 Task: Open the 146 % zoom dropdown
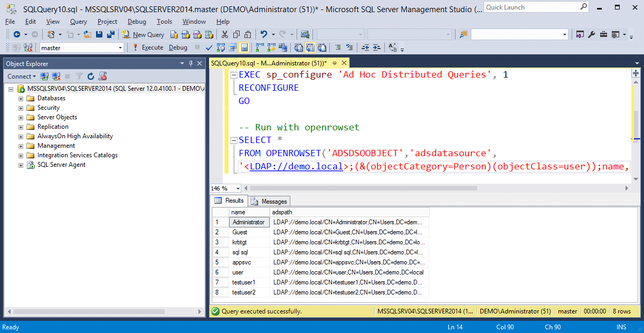238,188
